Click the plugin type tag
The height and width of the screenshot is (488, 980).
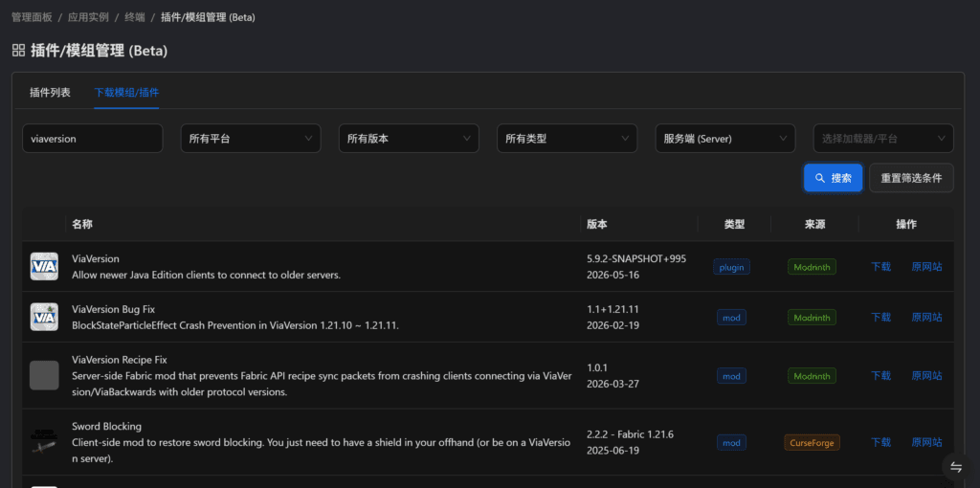pos(731,267)
